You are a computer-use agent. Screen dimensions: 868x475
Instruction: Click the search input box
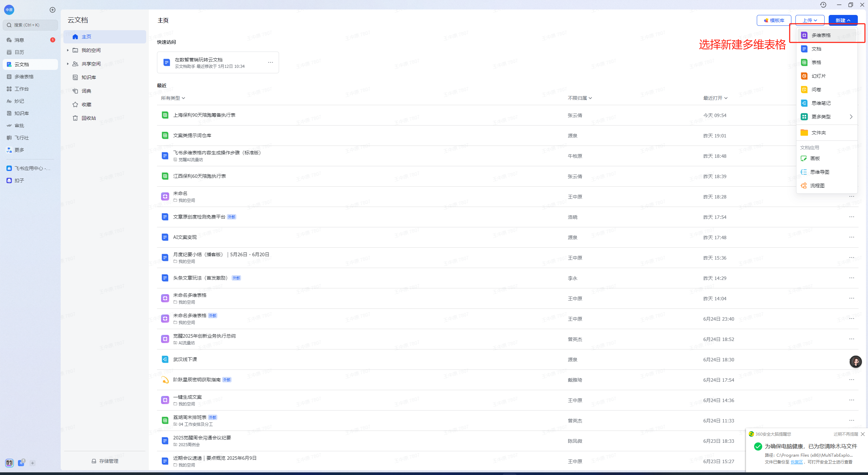point(31,25)
